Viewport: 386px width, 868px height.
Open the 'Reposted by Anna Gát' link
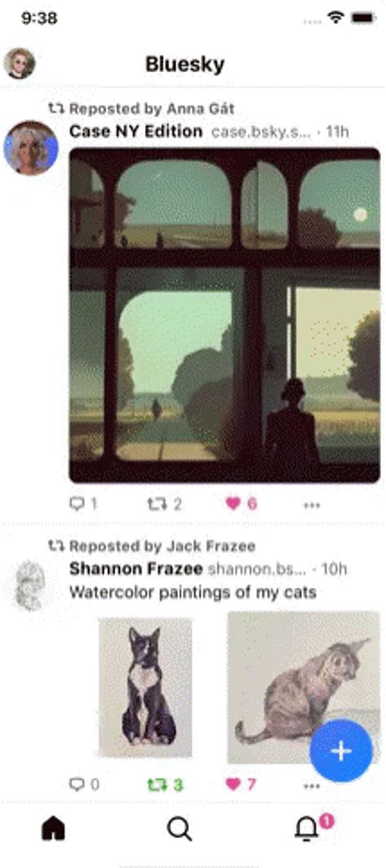[x=141, y=108]
